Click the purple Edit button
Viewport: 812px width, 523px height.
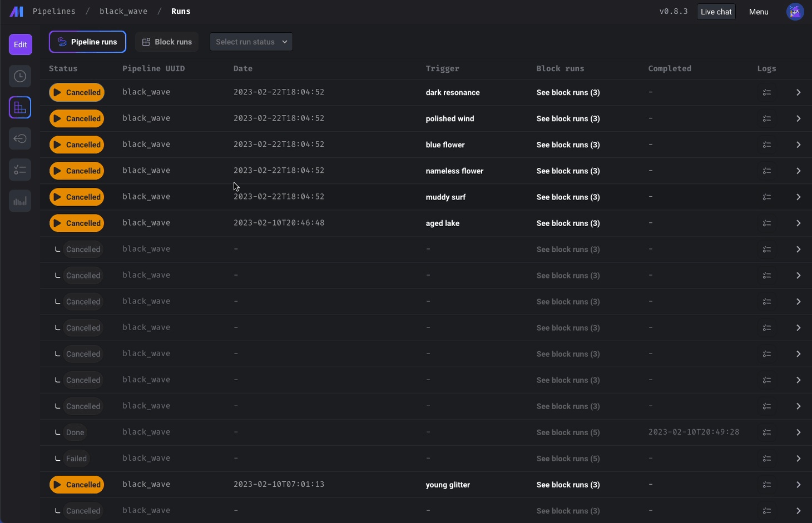21,44
